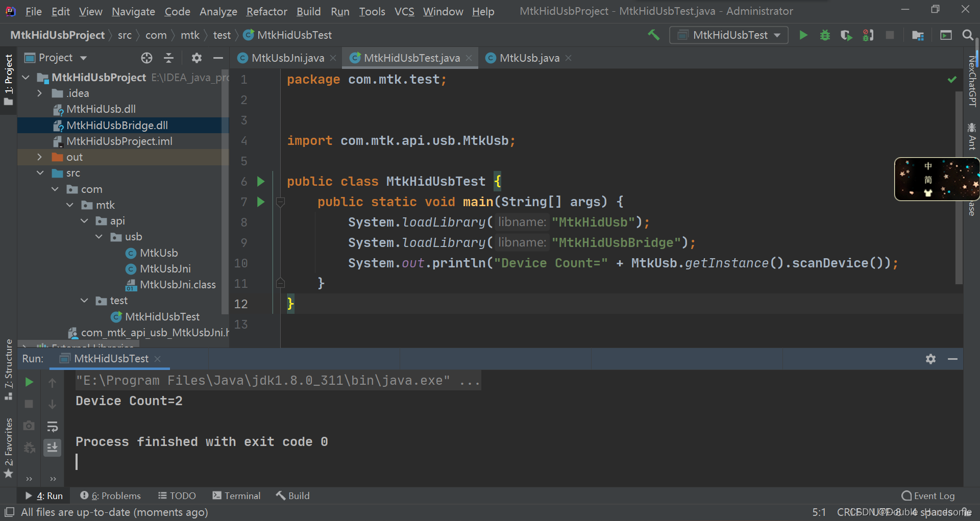The width and height of the screenshot is (980, 521).
Task: Collapse the api package
Action: pyautogui.click(x=84, y=221)
